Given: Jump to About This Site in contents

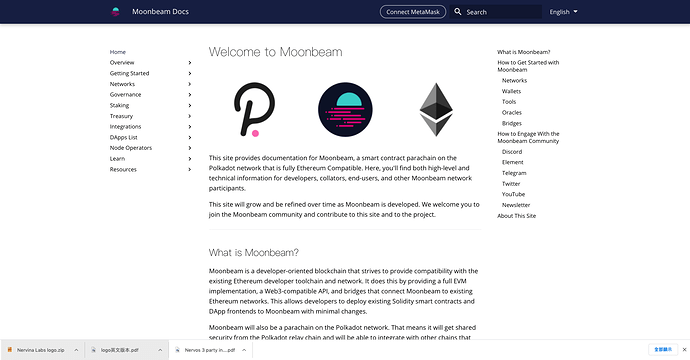Looking at the screenshot, I should pyautogui.click(x=517, y=216).
